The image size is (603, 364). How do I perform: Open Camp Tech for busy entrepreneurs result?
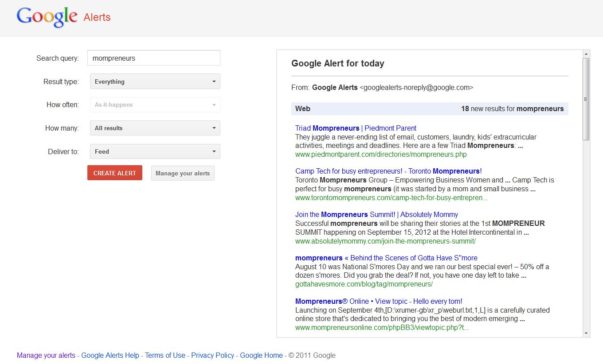point(388,171)
